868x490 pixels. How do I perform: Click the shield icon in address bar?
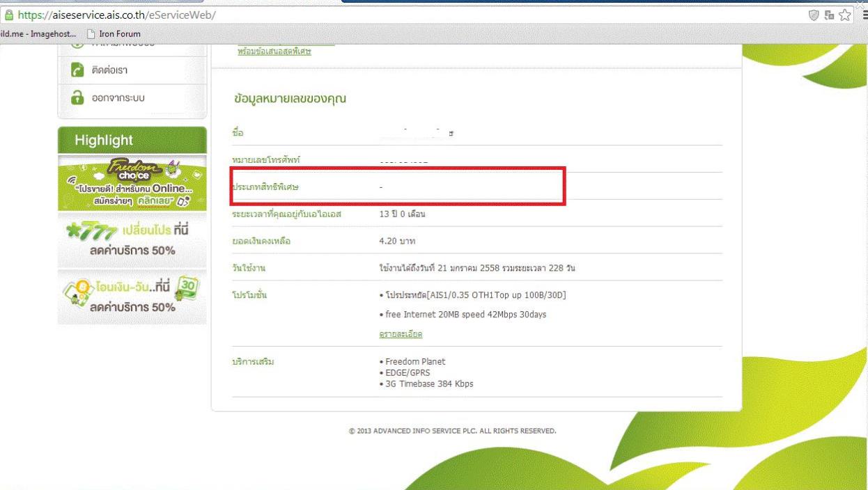coord(814,15)
